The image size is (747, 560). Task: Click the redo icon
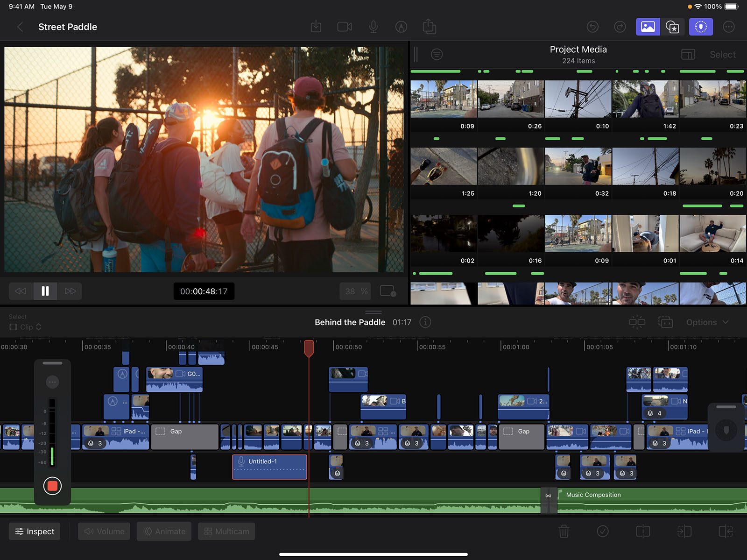pos(620,27)
